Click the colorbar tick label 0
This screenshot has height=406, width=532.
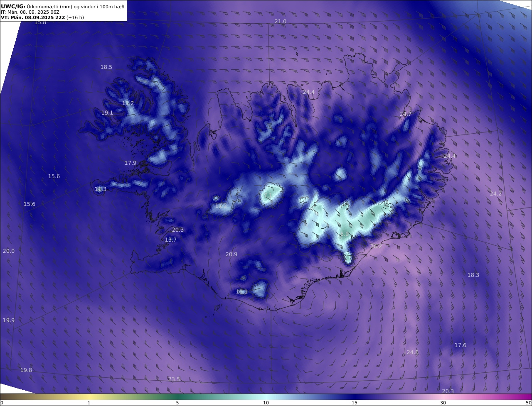pos(2,403)
